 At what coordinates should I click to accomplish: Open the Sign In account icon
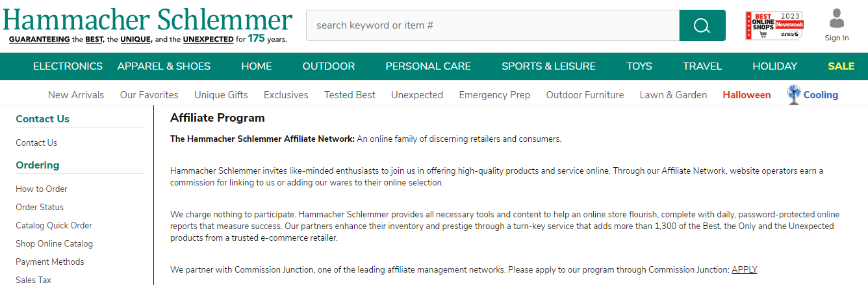point(837,24)
